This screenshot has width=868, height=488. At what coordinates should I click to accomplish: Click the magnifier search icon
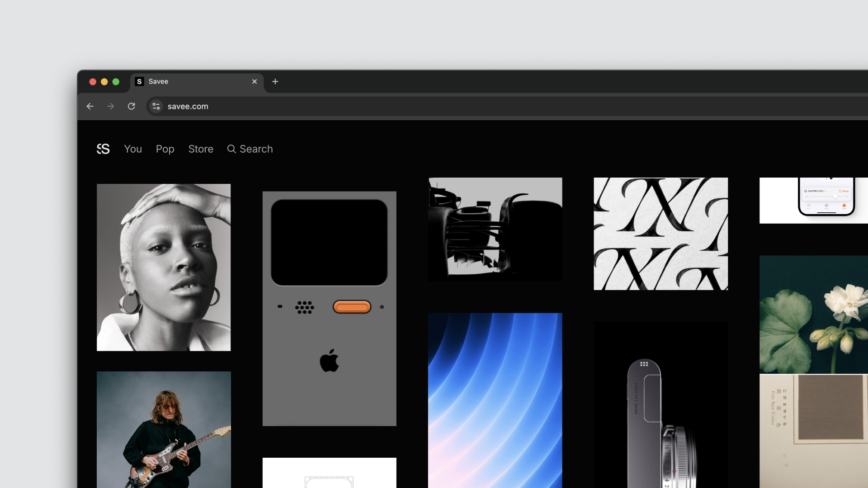pyautogui.click(x=231, y=149)
